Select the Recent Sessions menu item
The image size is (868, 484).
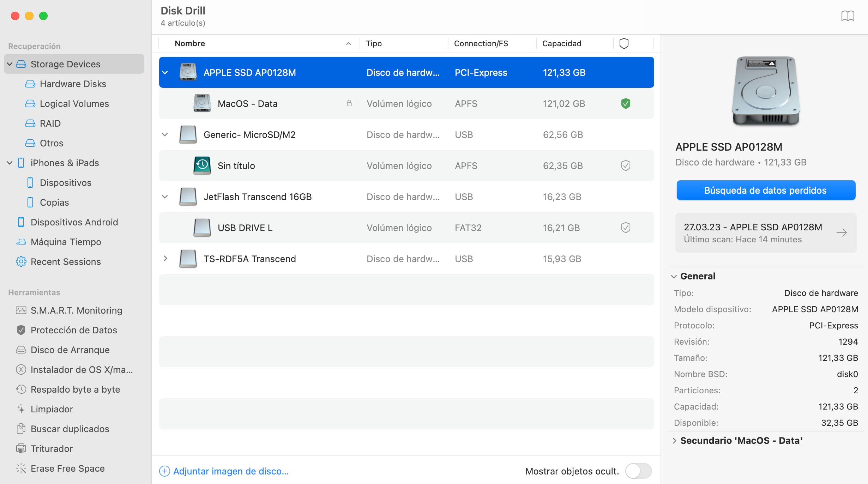(x=66, y=261)
